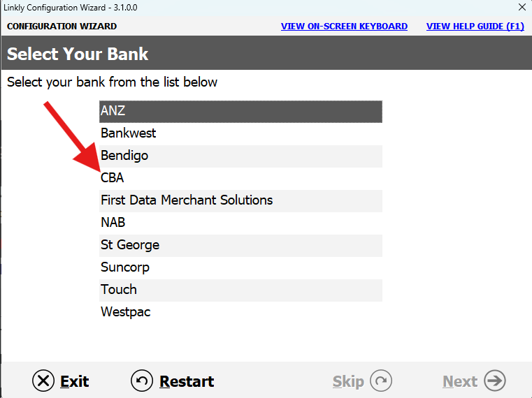Click the Exit button label
Image resolution: width=532 pixels, height=398 pixels.
pos(75,381)
